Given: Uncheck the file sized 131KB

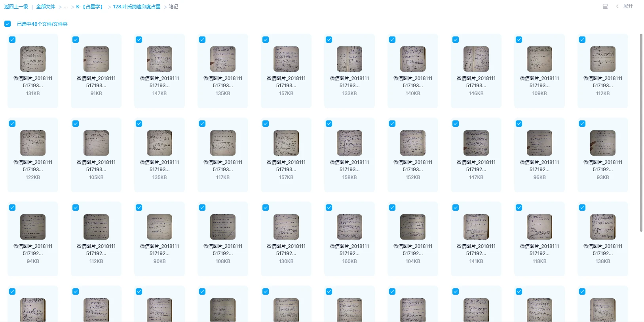Looking at the screenshot, I should 12,40.
